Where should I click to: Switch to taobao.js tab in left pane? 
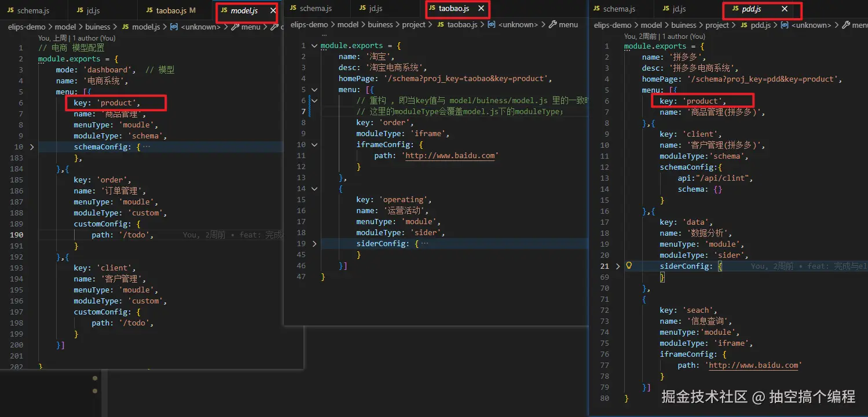coord(171,10)
